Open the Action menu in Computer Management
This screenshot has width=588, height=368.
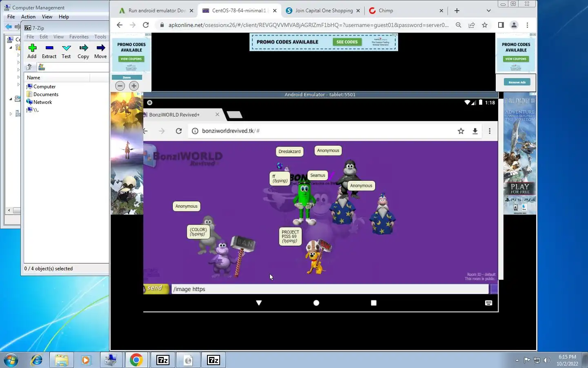[x=28, y=17]
